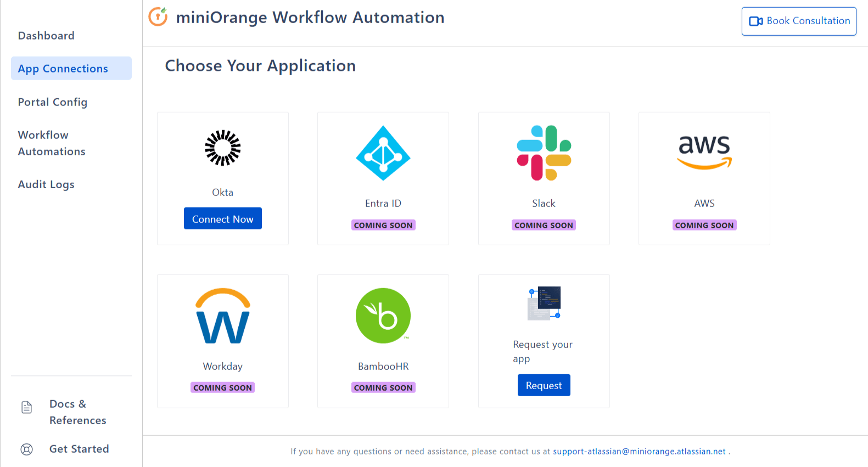
Task: Click the Slack logo
Action: (x=544, y=153)
